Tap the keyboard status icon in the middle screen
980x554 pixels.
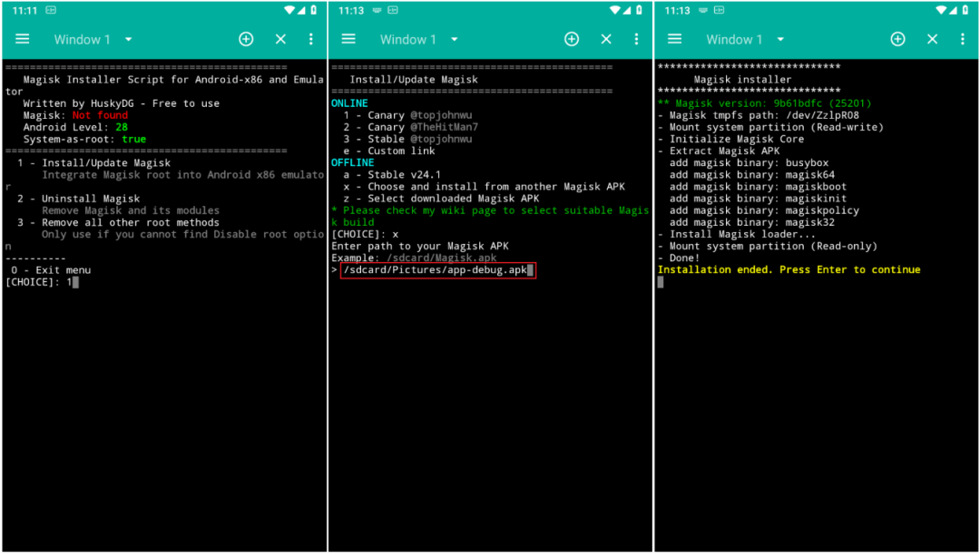pyautogui.click(x=377, y=10)
